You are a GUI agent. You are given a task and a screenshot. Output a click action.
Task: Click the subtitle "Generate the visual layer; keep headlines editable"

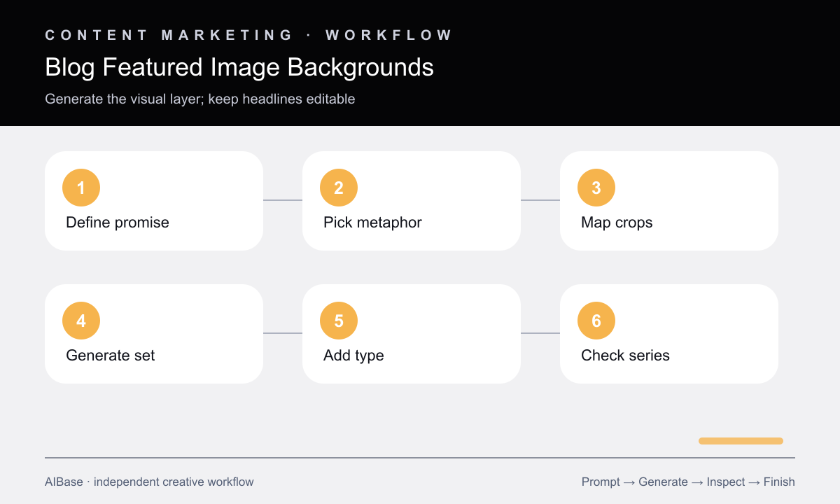pos(200,99)
